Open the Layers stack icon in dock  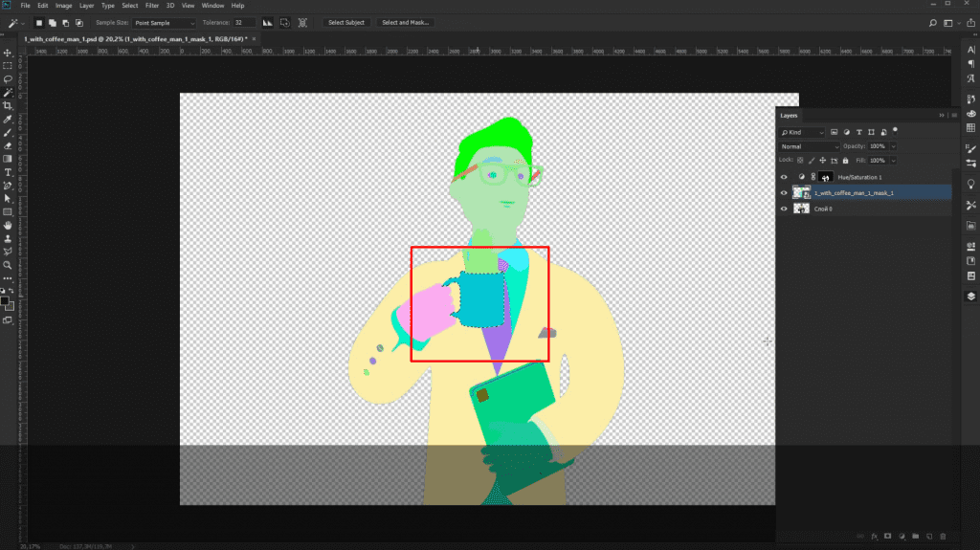[970, 297]
